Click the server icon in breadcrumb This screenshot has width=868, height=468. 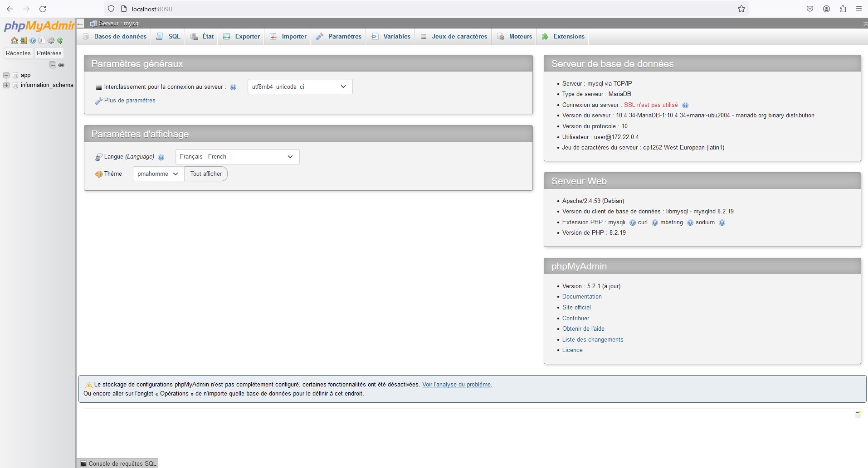(93, 24)
